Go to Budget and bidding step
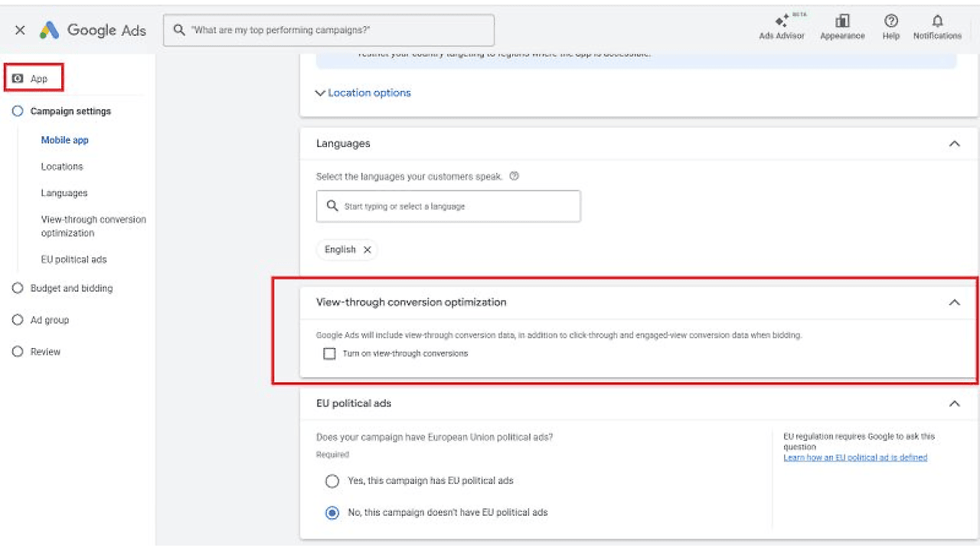The height and width of the screenshot is (551, 980). click(71, 289)
